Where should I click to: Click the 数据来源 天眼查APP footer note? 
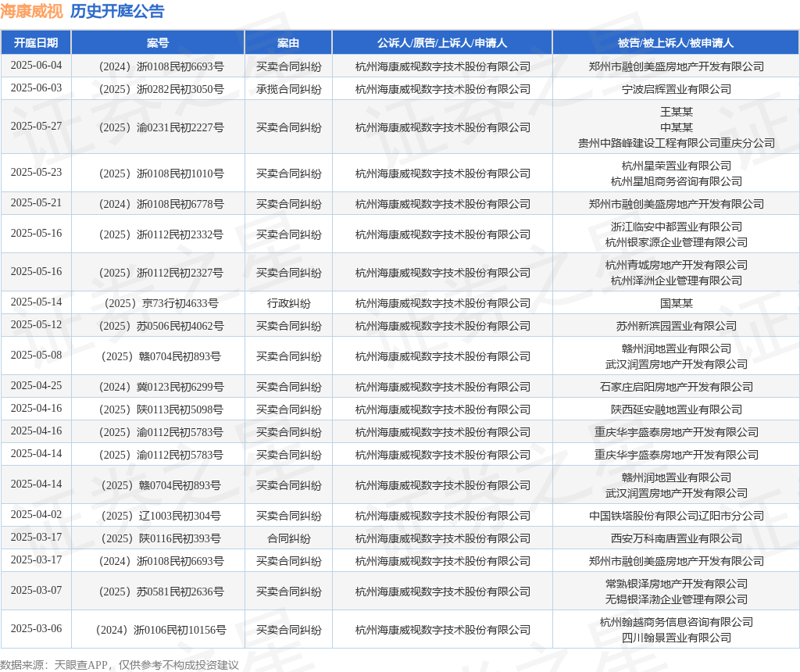(120, 665)
